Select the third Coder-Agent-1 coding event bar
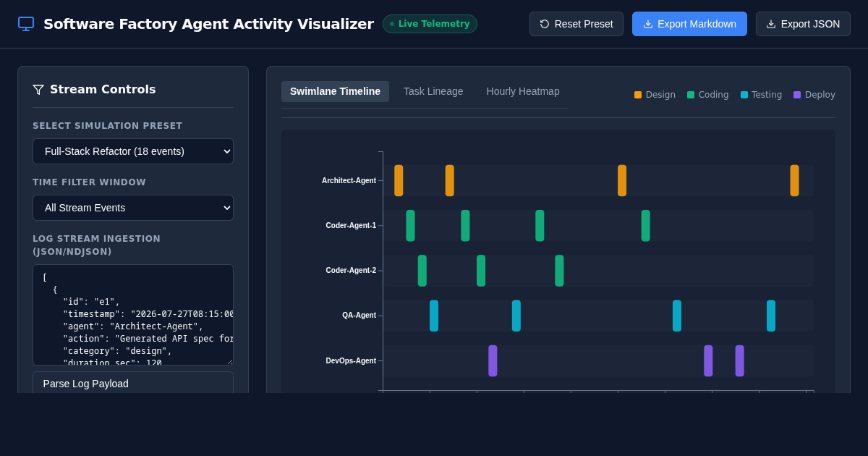 540,226
